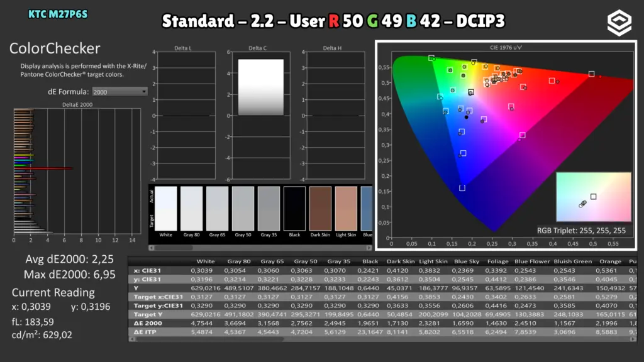
Task: Click the Delta C white bar
Action: [x=261, y=87]
